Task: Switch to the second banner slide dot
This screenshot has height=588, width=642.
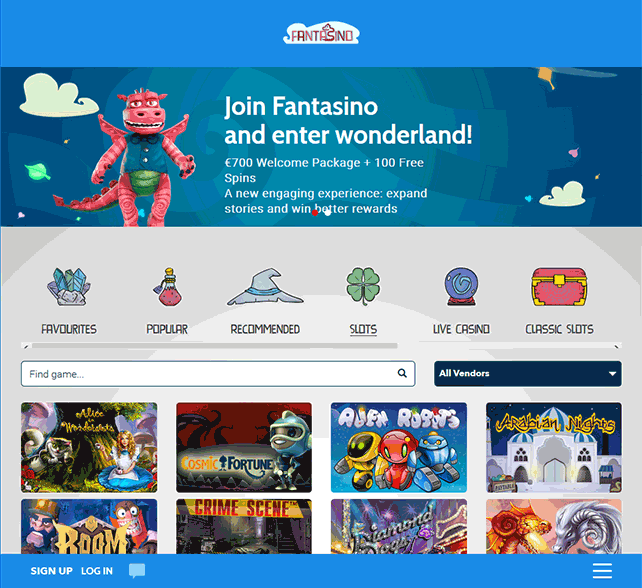Action: pyautogui.click(x=328, y=213)
